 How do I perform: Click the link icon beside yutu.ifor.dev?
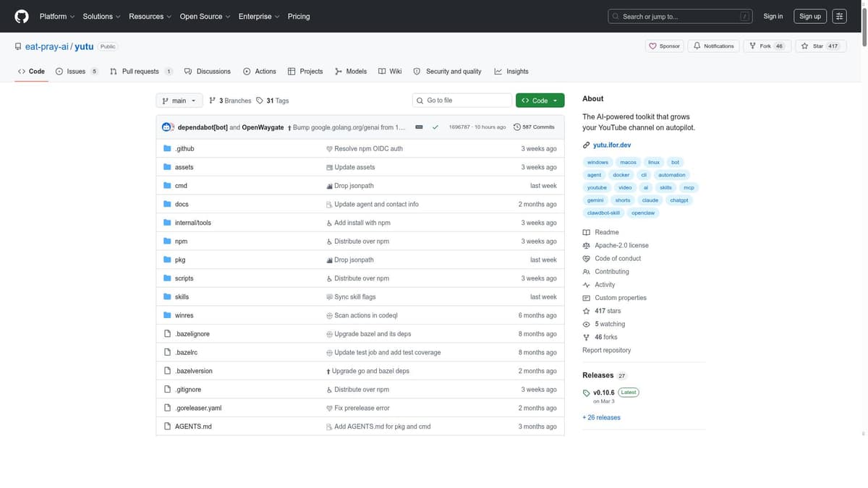[587, 145]
